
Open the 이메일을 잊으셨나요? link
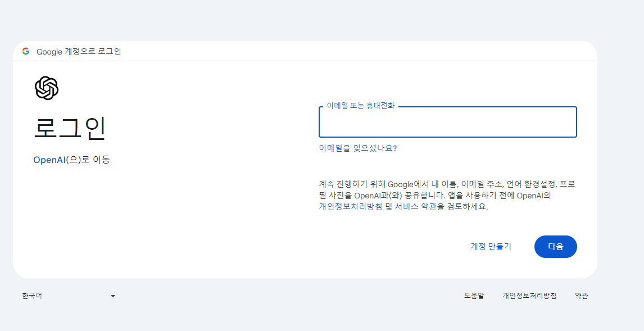coord(358,148)
